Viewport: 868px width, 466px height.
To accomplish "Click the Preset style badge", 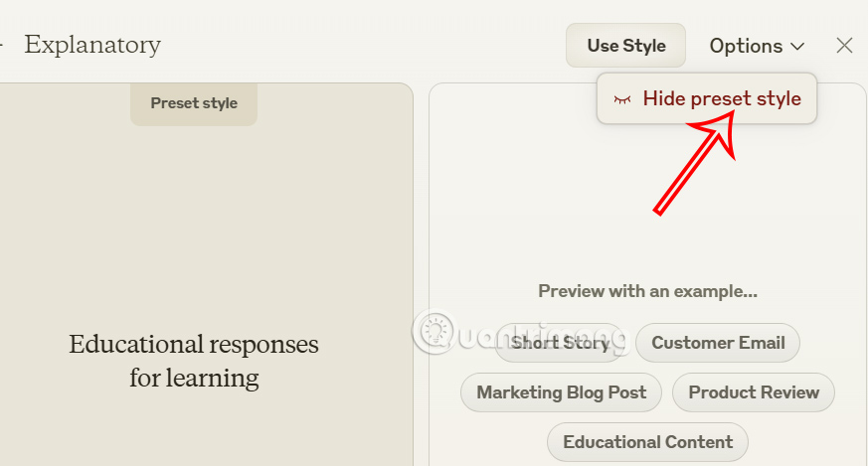I will click(194, 103).
